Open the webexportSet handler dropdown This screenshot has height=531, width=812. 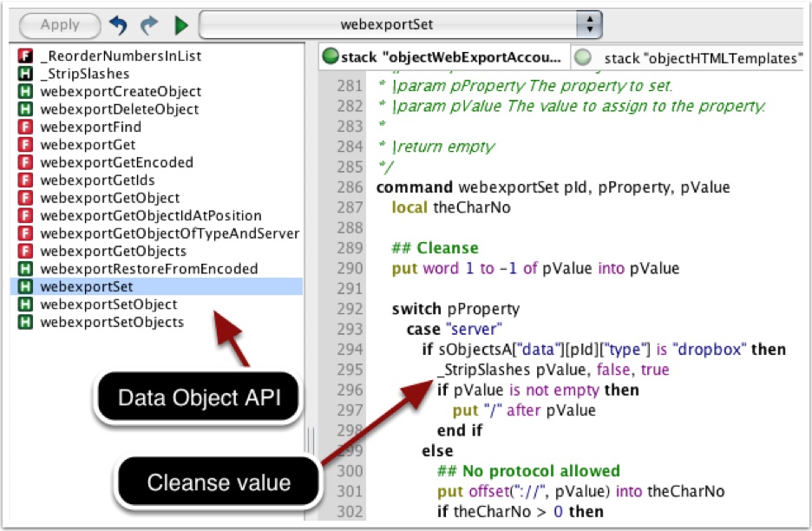[x=400, y=24]
